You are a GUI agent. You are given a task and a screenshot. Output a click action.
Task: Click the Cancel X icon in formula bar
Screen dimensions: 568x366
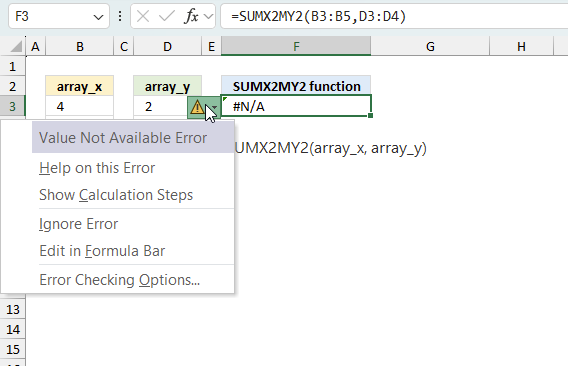[143, 16]
